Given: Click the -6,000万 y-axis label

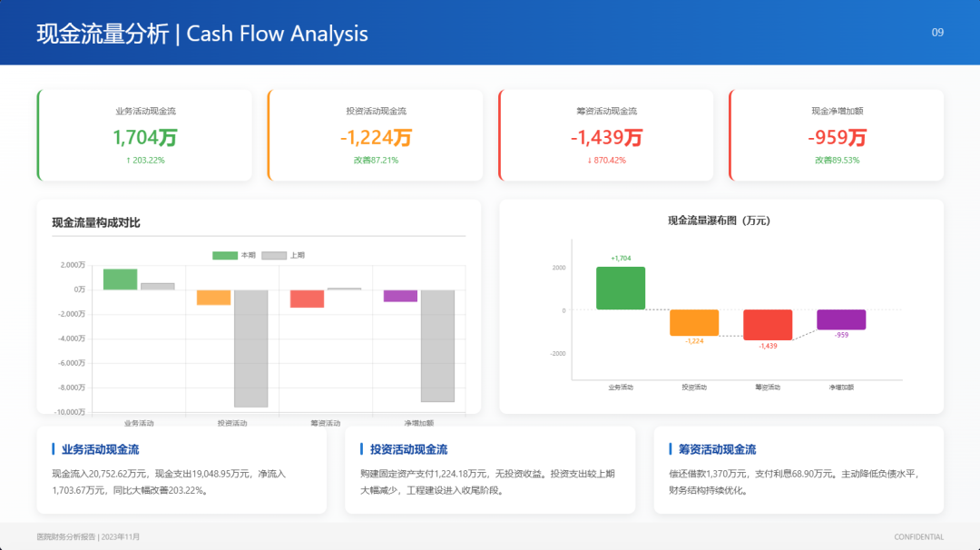Looking at the screenshot, I should (72, 363).
